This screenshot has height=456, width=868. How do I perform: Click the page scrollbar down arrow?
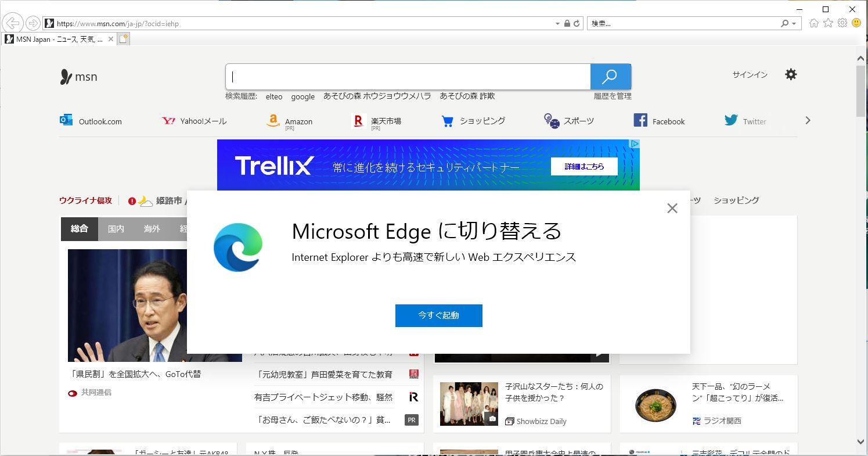pos(862,442)
